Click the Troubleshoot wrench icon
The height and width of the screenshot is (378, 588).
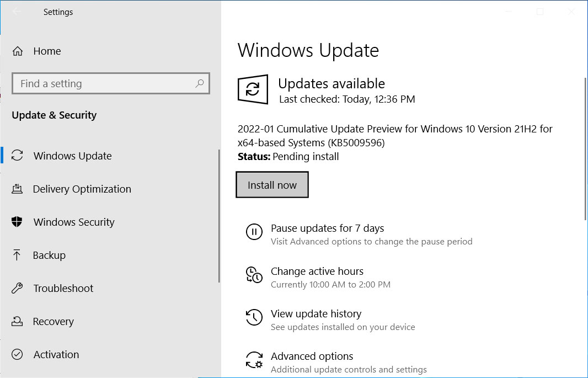point(18,288)
